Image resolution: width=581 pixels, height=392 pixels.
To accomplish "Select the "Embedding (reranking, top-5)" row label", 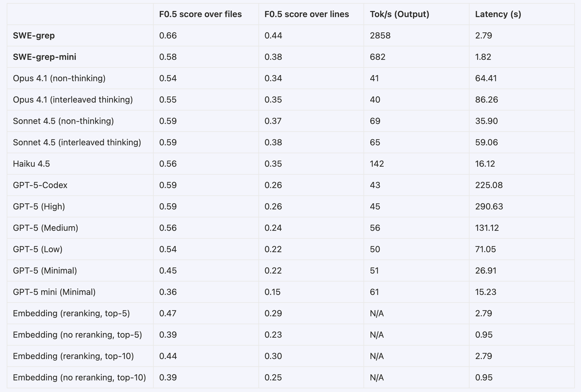I will point(71,314).
